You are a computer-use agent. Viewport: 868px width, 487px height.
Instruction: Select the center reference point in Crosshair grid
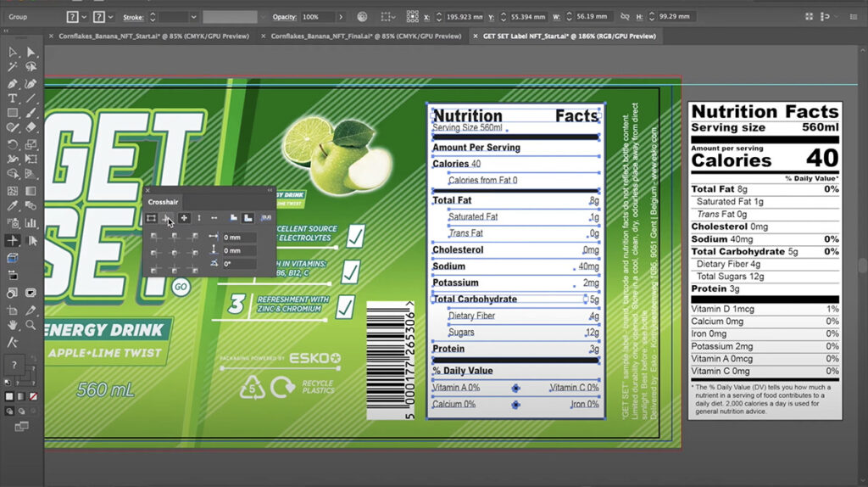(175, 253)
